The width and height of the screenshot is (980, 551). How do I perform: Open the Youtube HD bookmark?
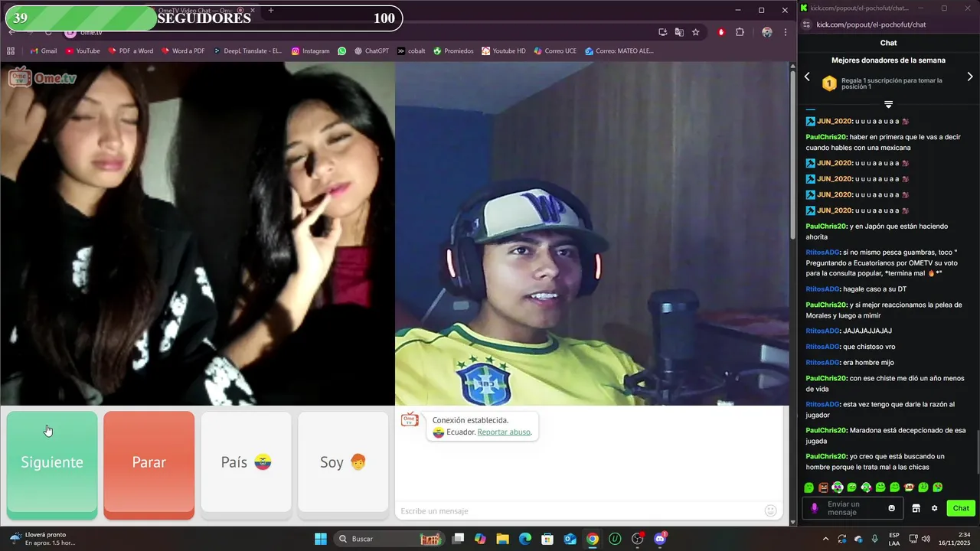tap(503, 51)
